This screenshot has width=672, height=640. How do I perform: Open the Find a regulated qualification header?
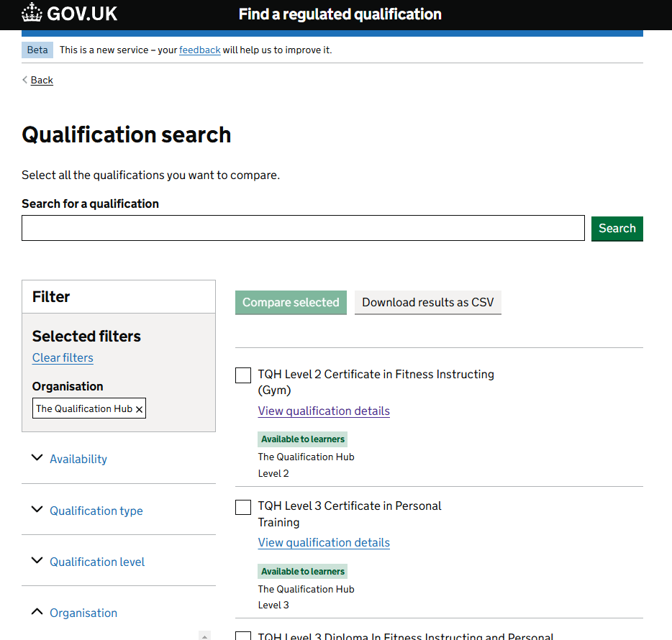[340, 14]
